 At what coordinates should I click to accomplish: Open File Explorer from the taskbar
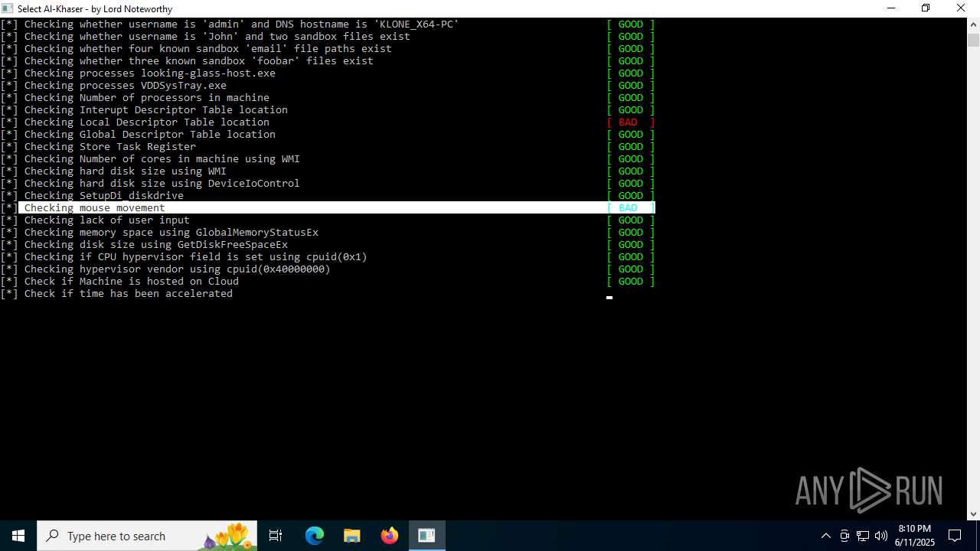tap(352, 536)
